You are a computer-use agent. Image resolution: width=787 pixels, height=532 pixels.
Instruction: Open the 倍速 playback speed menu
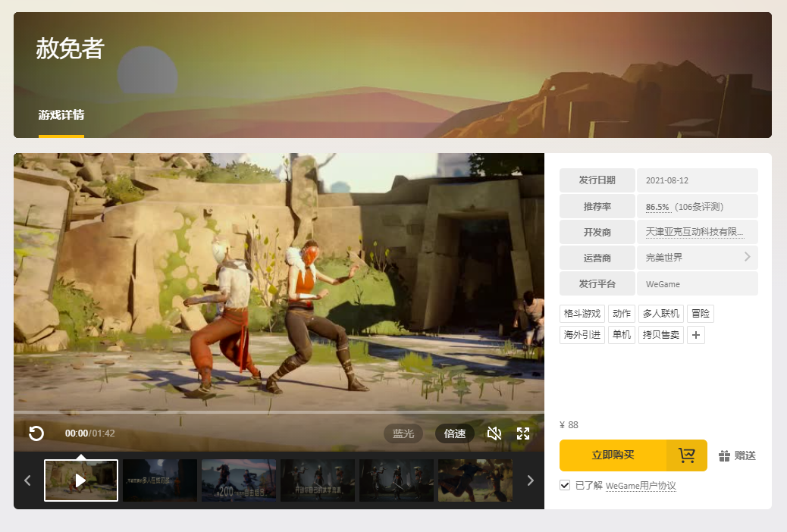tap(455, 433)
